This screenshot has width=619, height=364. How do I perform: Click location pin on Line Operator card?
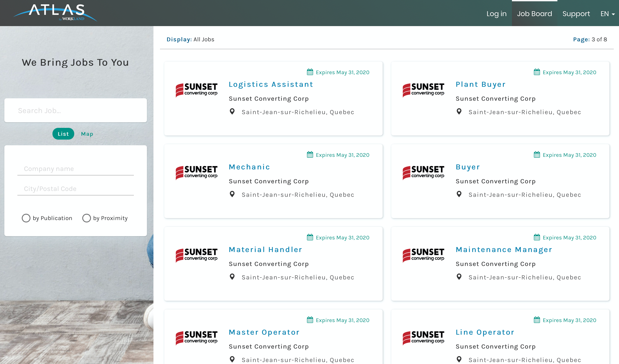pyautogui.click(x=459, y=360)
